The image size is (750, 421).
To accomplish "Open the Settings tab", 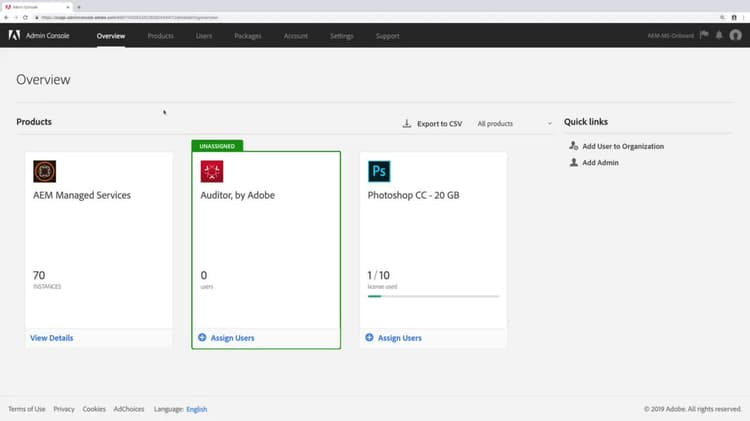I will (342, 36).
